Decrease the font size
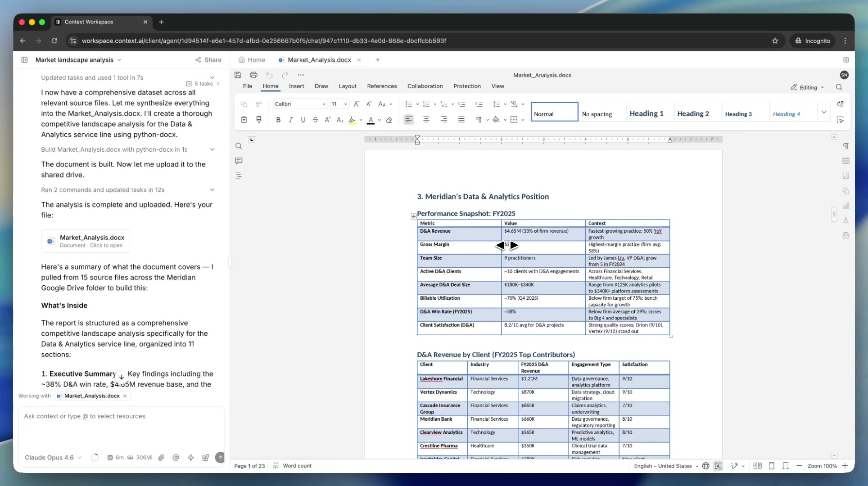This screenshot has height=486, width=868. pyautogui.click(x=369, y=104)
